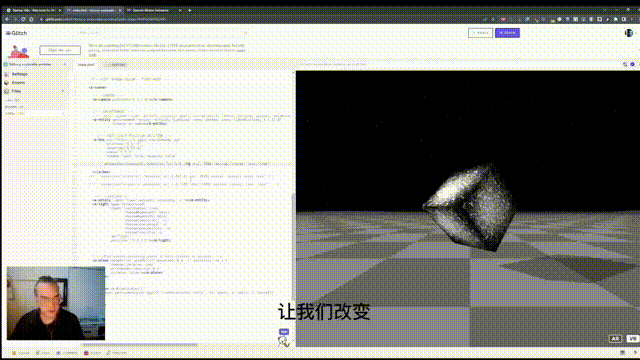
Task: Click the rotating cube in preview
Action: click(x=469, y=207)
